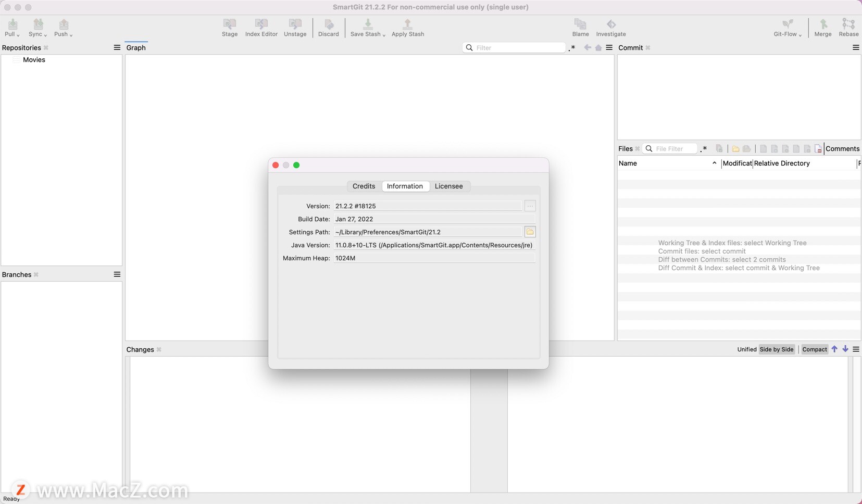
Task: Open the Commit panel hamburger menu
Action: tap(856, 47)
